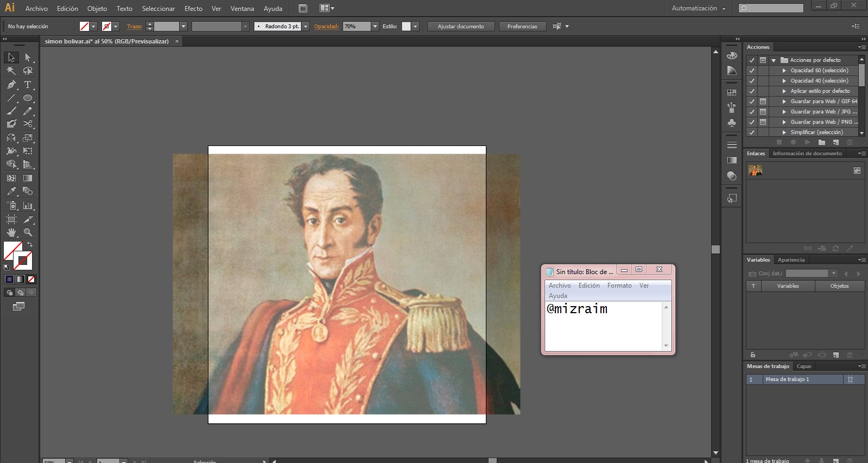This screenshot has width=868, height=463.
Task: Select the Lasso tool
Action: pyautogui.click(x=28, y=71)
